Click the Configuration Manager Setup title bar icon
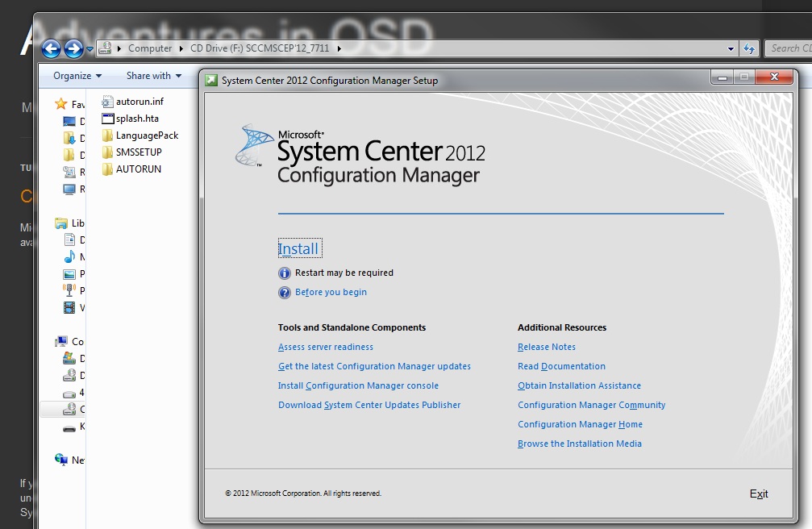The image size is (812, 529). pyautogui.click(x=211, y=80)
